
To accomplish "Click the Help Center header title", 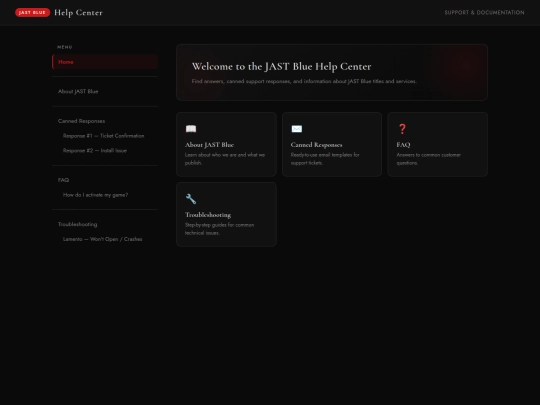I will [x=78, y=13].
